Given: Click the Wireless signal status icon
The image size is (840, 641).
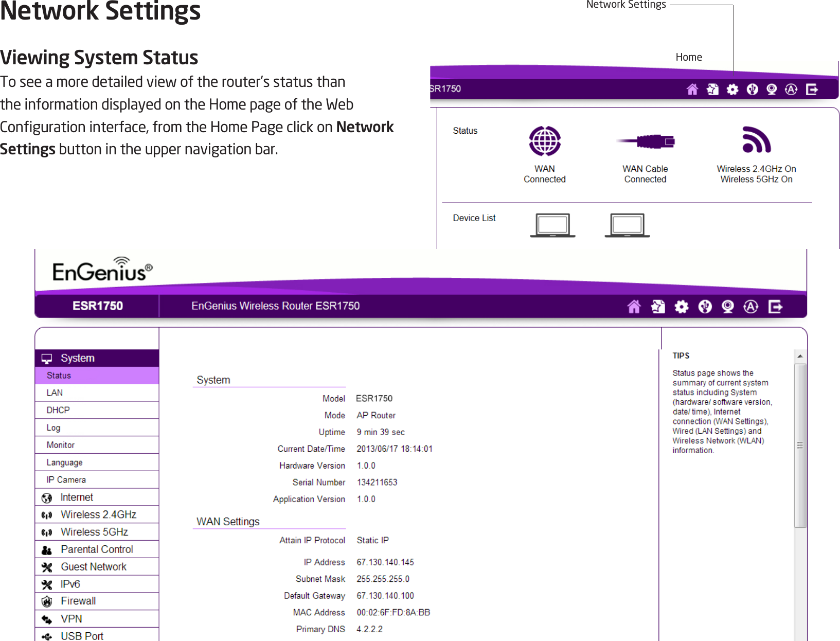Looking at the screenshot, I should click(x=756, y=140).
